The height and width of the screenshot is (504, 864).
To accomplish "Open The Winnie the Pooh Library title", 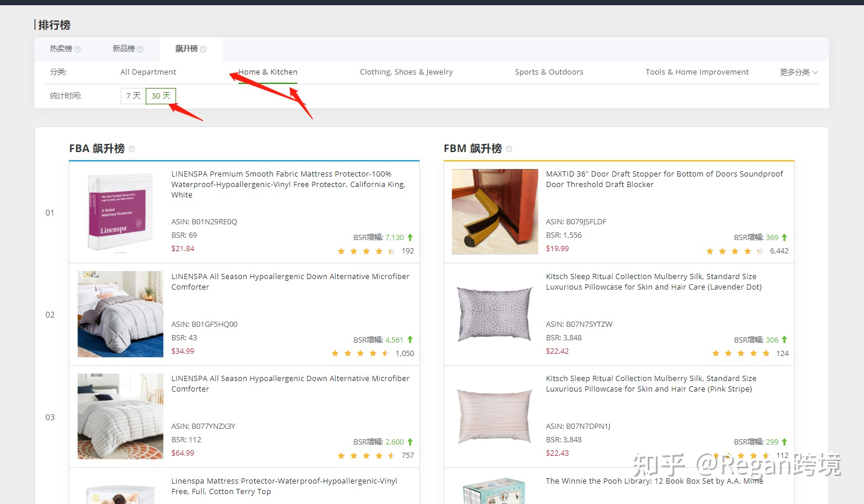I will [654, 481].
